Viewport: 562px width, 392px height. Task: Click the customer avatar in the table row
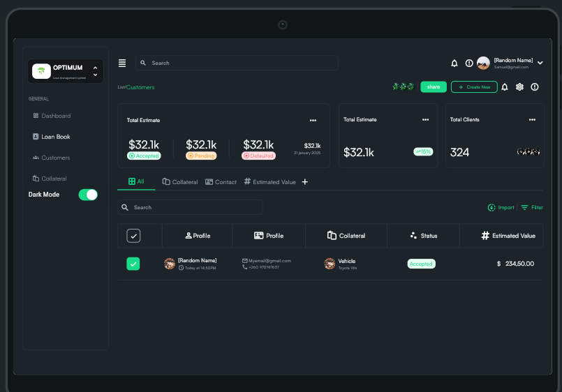click(170, 264)
